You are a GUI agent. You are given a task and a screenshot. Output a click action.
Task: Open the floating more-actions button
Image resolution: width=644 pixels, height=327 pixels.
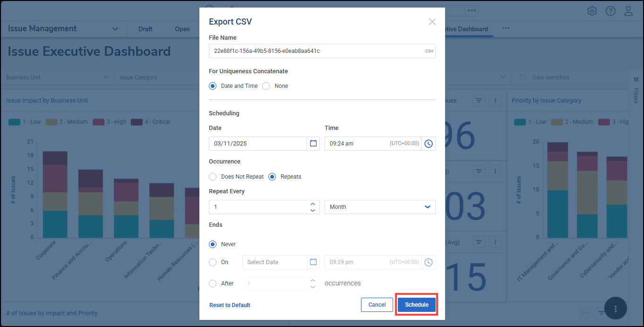(x=615, y=309)
